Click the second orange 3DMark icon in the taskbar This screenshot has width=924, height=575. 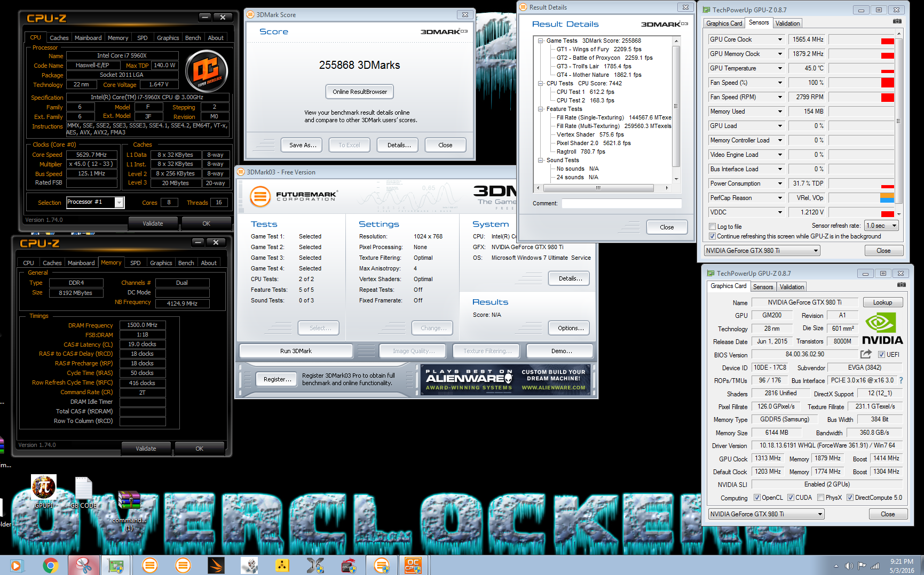(183, 565)
